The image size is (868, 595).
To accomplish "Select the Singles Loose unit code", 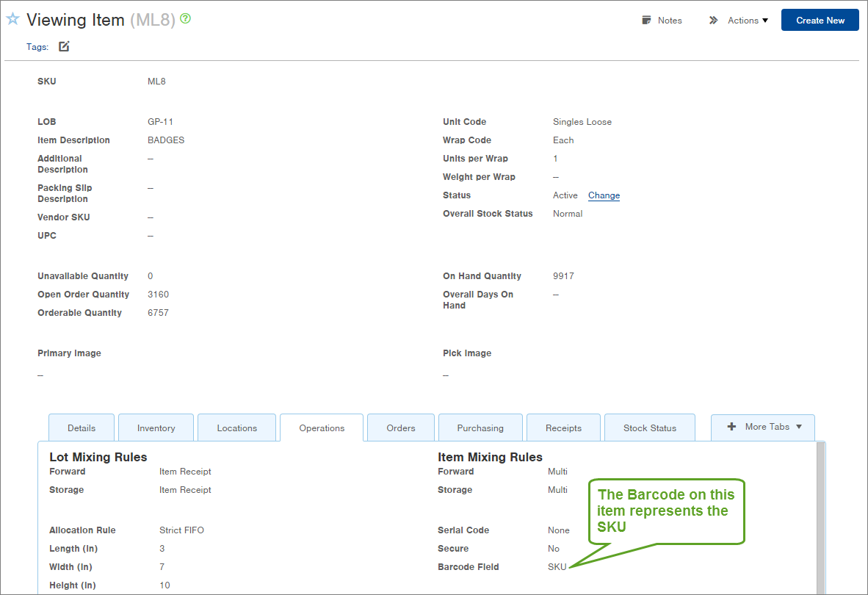I will pos(582,122).
